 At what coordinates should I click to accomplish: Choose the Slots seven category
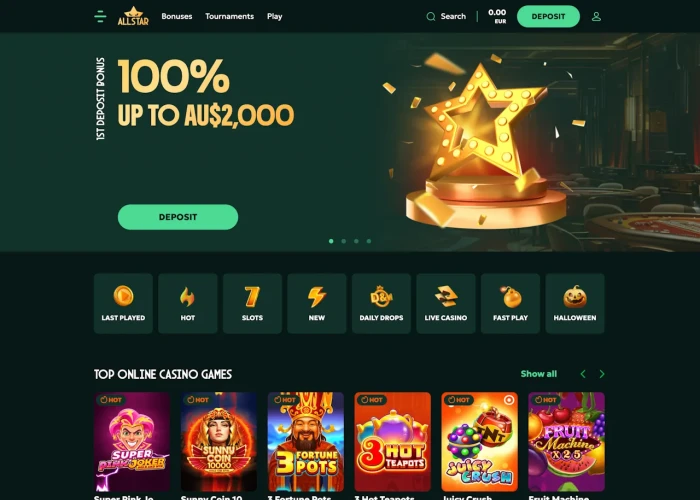252,304
